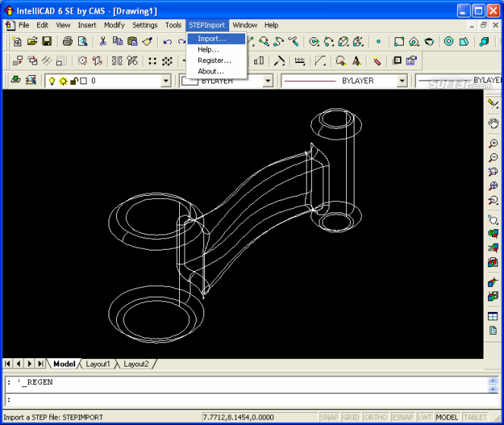This screenshot has width=504, height=425.
Task: Select the Ellipse draw tool
Action: [344, 42]
